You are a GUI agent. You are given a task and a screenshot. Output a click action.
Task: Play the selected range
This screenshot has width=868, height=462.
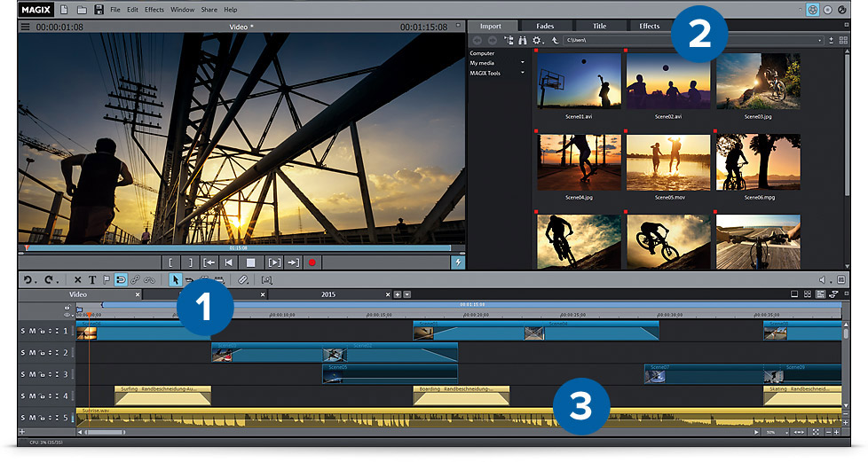pyautogui.click(x=274, y=262)
